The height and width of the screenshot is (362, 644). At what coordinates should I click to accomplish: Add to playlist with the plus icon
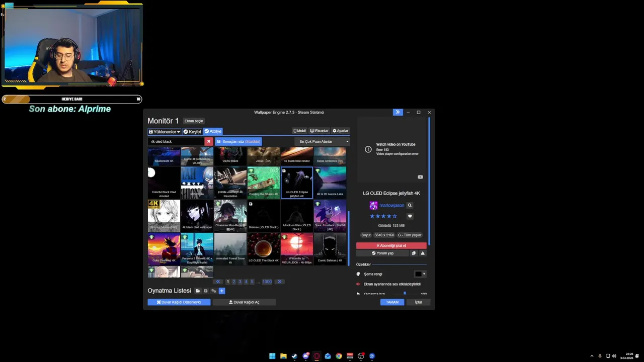click(x=221, y=291)
